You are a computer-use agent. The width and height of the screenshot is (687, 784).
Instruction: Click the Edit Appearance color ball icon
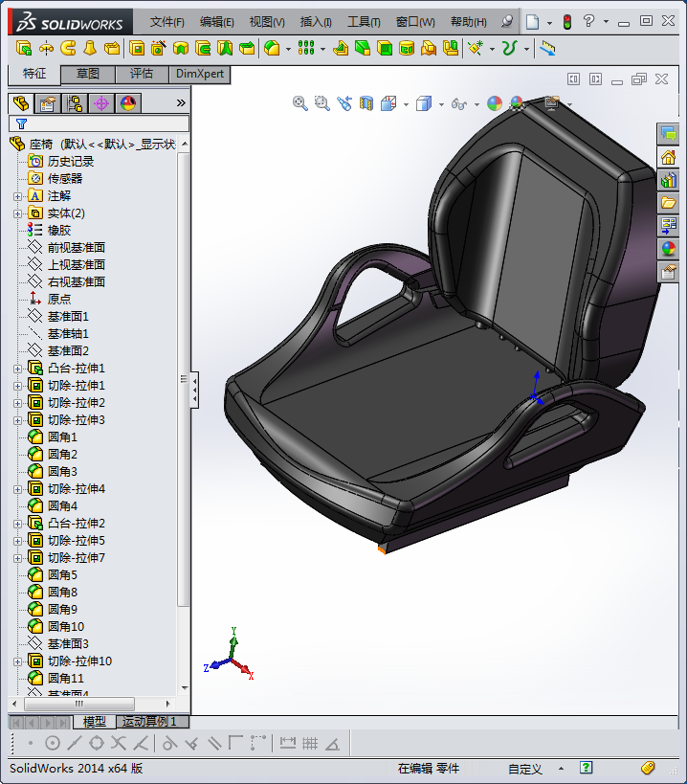pyautogui.click(x=495, y=103)
